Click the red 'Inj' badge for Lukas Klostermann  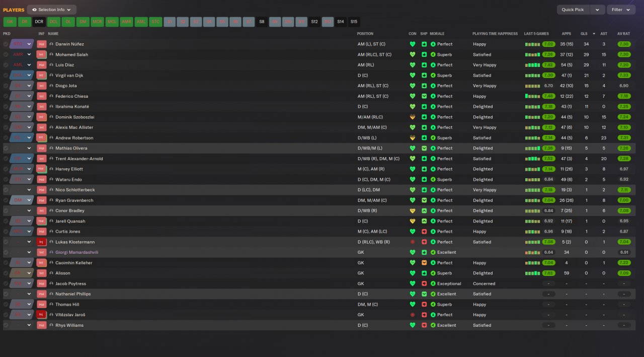pyautogui.click(x=42, y=242)
